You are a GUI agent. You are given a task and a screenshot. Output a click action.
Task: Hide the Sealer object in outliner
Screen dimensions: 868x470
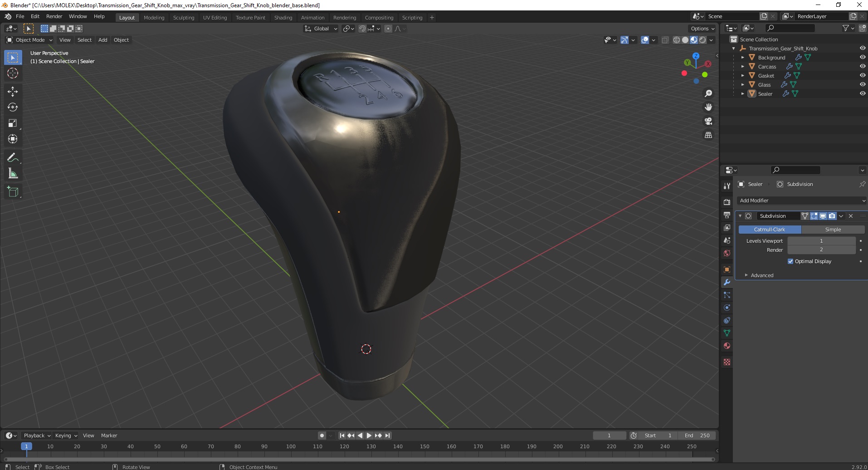[862, 93]
